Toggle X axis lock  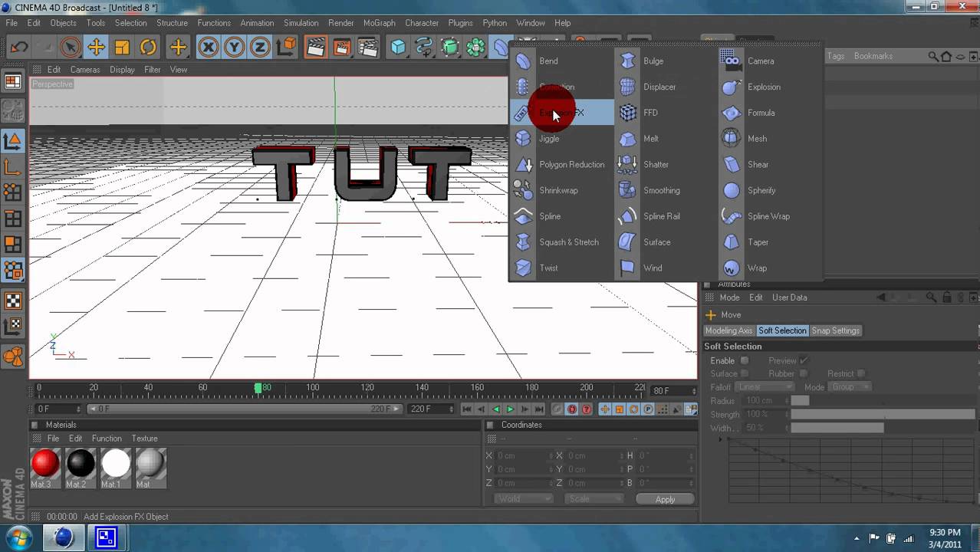click(x=208, y=48)
